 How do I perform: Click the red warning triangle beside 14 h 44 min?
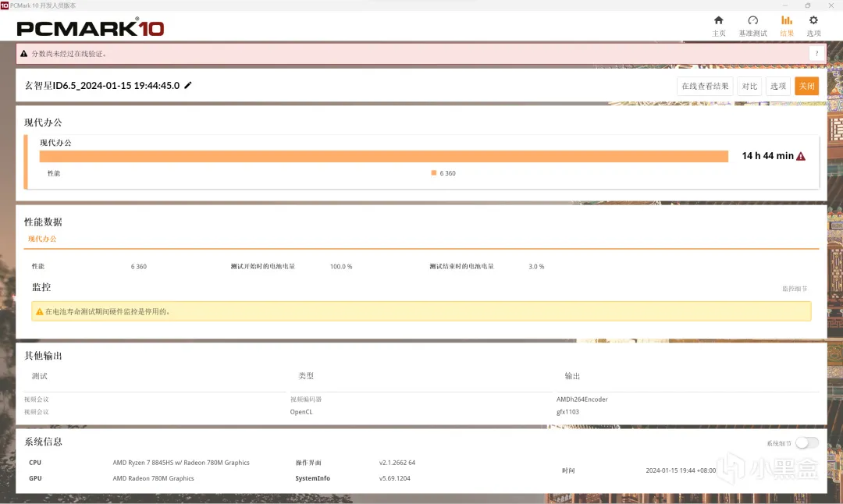801,156
